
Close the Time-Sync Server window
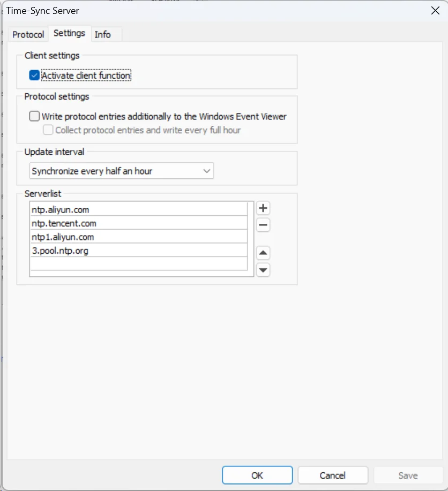(435, 11)
